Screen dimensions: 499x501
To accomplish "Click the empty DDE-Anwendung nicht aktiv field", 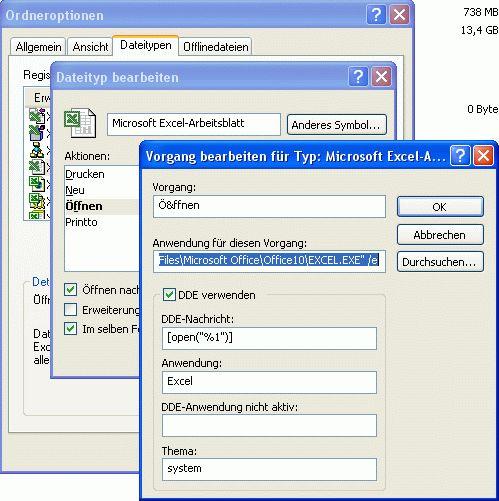I will click(x=269, y=426).
